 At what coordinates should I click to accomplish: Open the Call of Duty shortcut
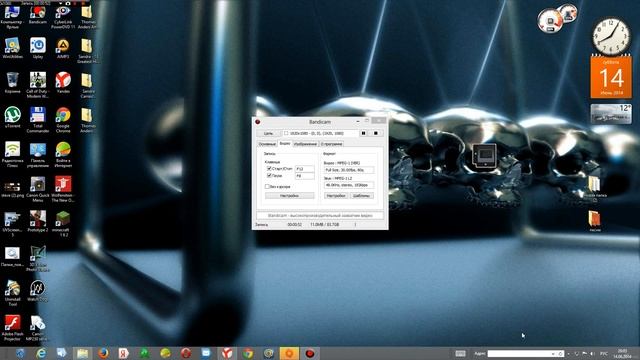click(38, 85)
